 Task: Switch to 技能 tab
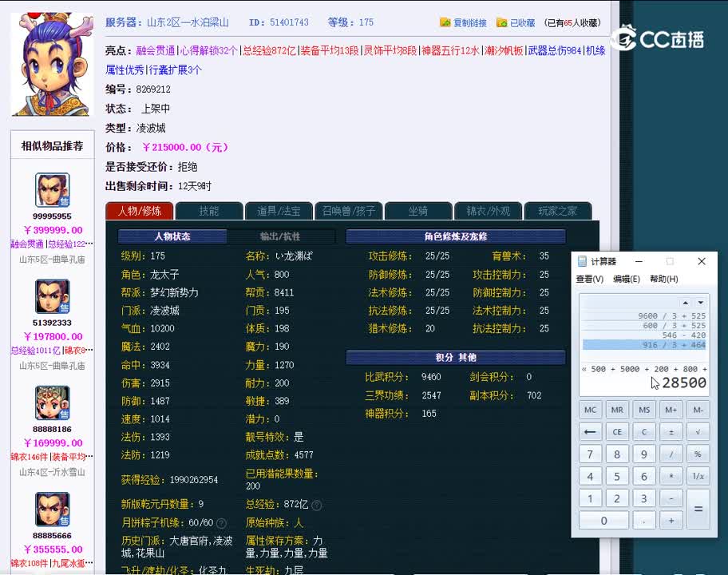[x=209, y=211]
